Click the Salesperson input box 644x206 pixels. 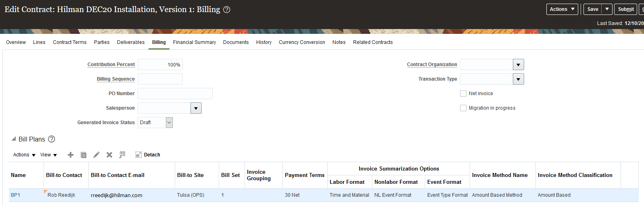click(164, 108)
